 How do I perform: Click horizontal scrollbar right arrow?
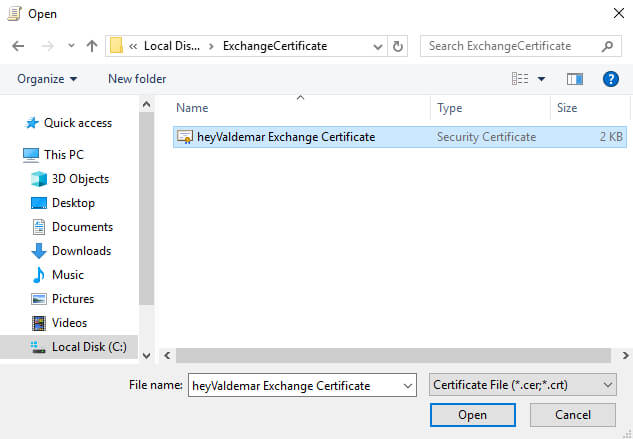[625, 355]
